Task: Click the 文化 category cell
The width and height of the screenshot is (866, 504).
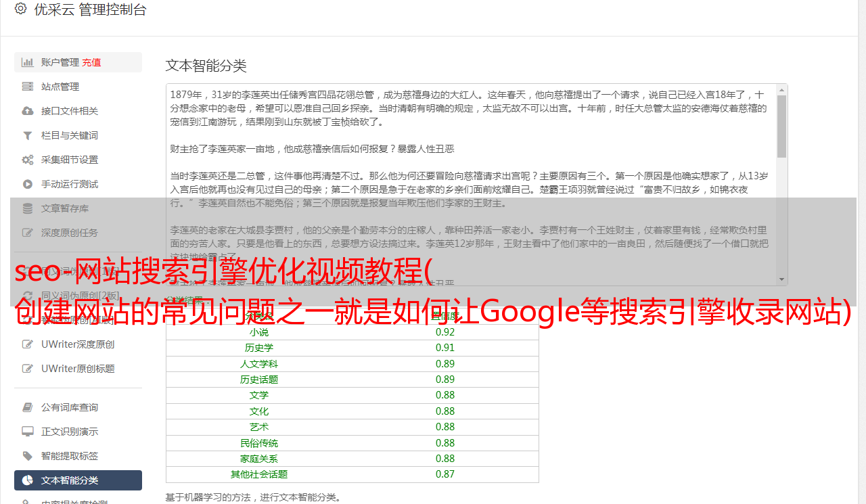Action: point(258,411)
